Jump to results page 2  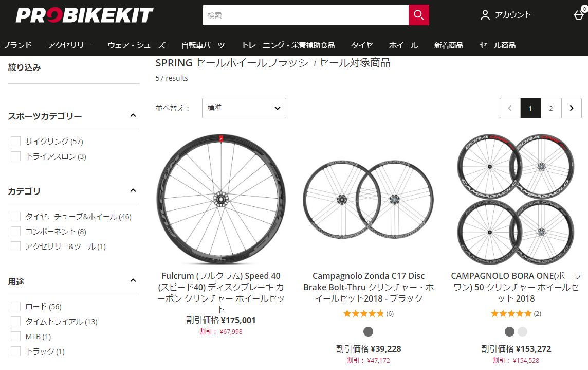click(x=551, y=108)
